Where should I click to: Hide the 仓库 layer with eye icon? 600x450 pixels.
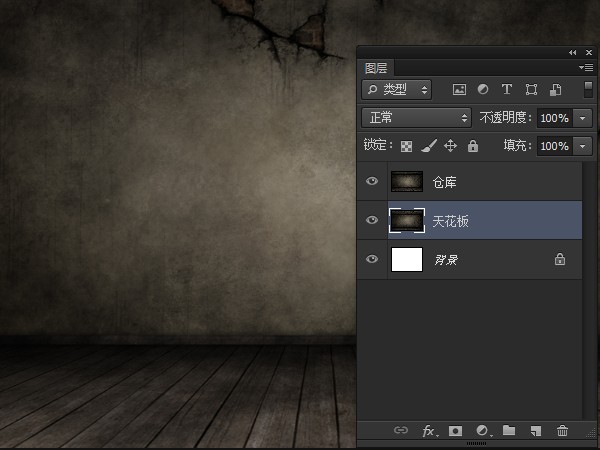372,182
